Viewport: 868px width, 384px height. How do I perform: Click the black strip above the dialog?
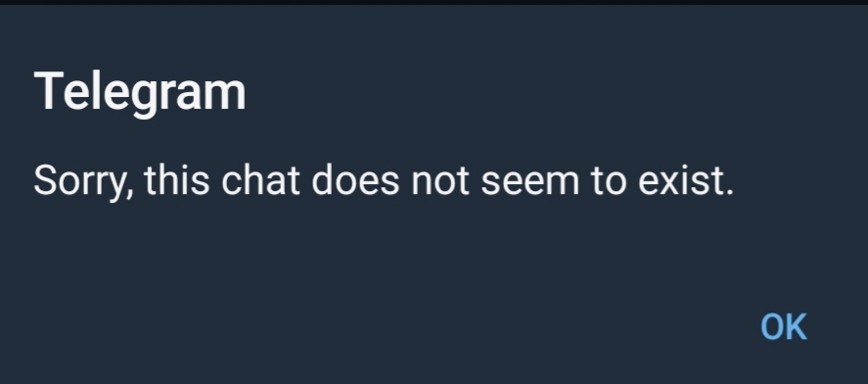click(434, 2)
